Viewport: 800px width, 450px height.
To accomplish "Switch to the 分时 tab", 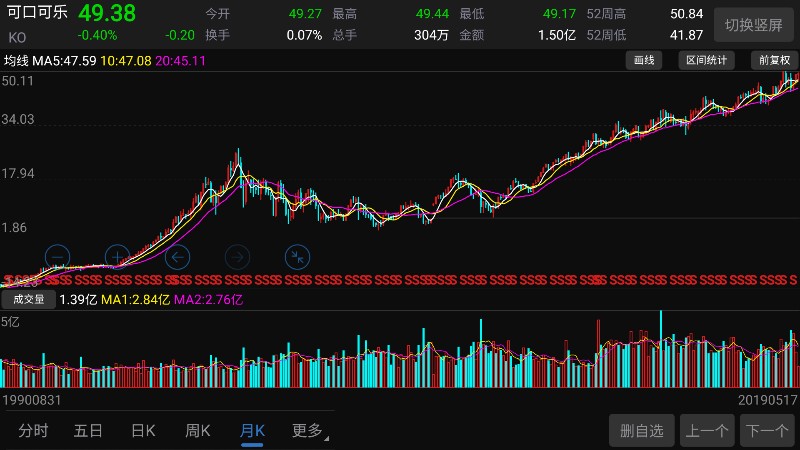I will [x=33, y=431].
